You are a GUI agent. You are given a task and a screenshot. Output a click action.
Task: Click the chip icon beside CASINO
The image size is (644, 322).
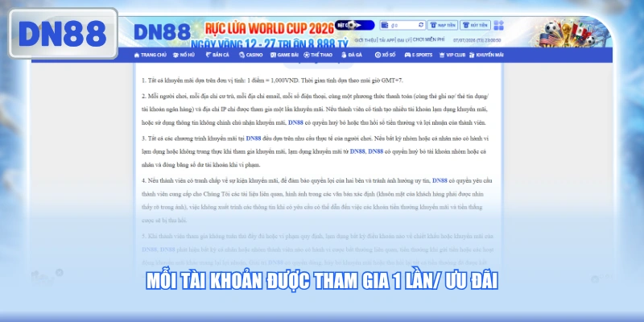click(242, 55)
